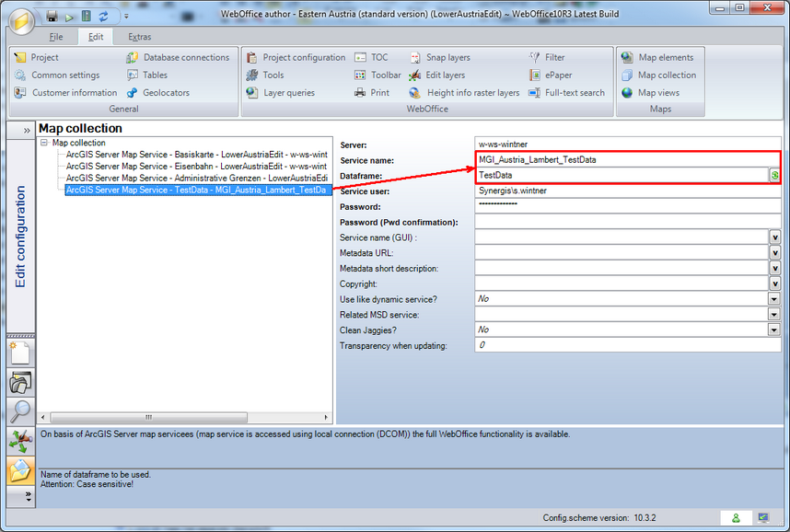Click the green user icon in the status bar
The width and height of the screenshot is (790, 532).
coord(735,518)
